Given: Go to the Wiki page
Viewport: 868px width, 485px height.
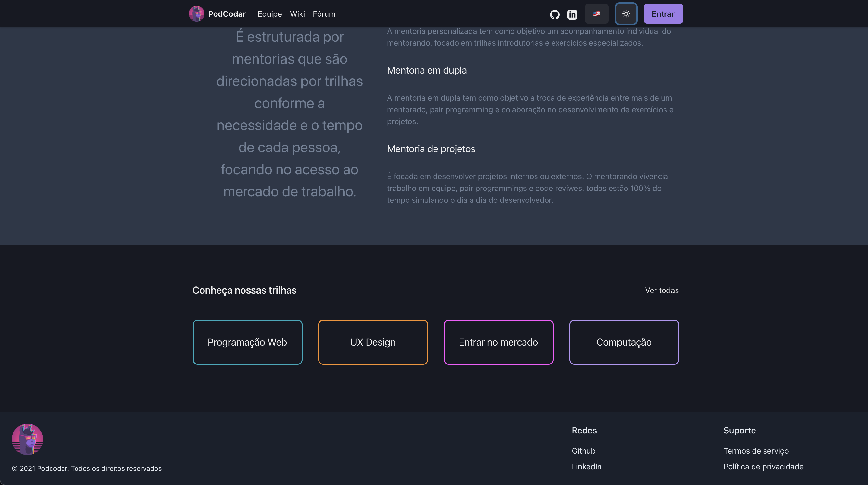Looking at the screenshot, I should pyautogui.click(x=297, y=14).
